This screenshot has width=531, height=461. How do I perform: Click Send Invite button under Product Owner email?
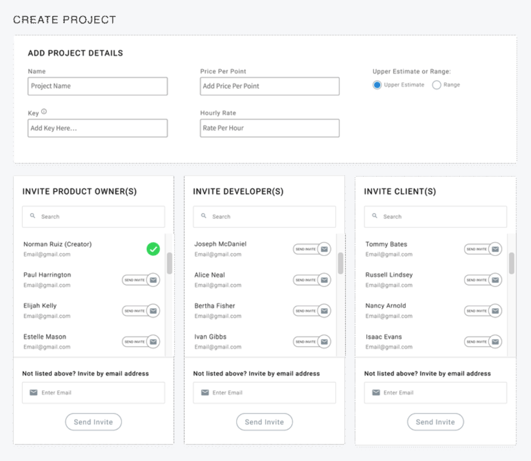(x=93, y=422)
